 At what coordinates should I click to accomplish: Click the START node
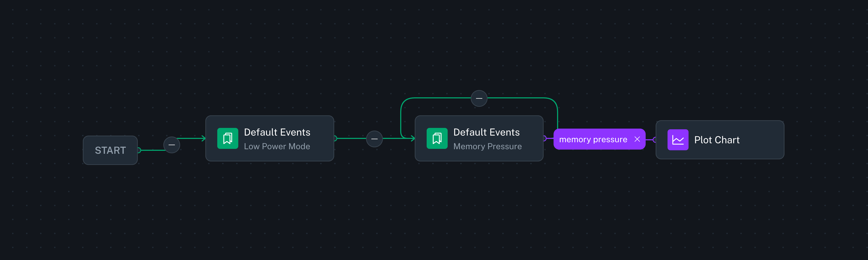click(110, 150)
